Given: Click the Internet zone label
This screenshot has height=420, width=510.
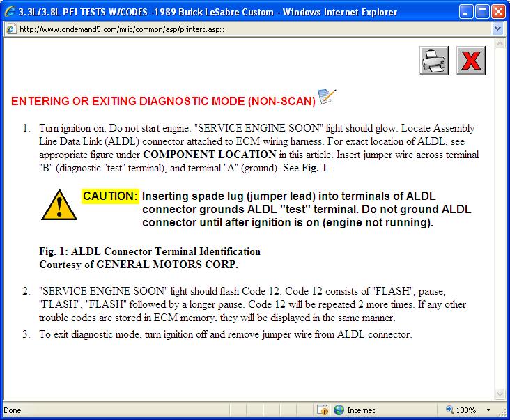Looking at the screenshot, I should click(x=361, y=410).
